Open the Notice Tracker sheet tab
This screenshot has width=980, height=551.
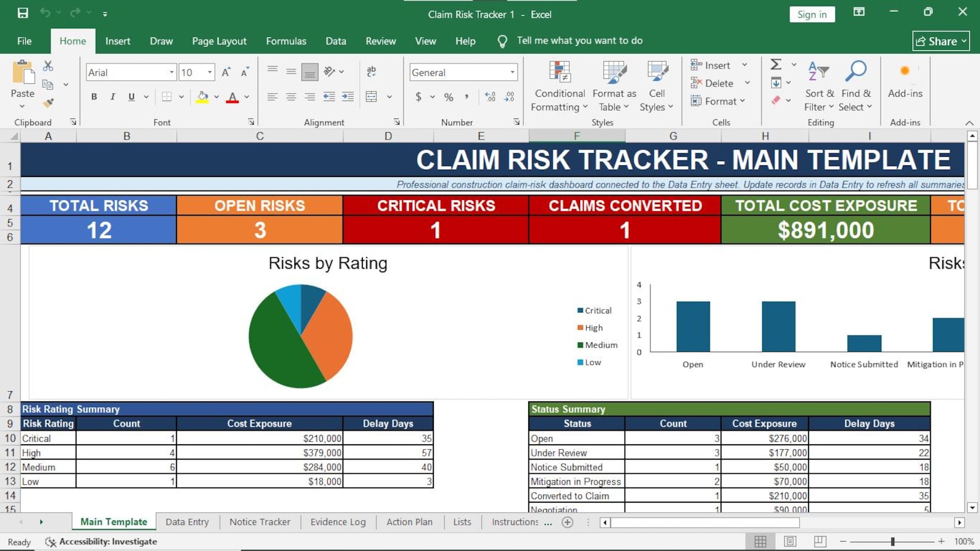(260, 522)
